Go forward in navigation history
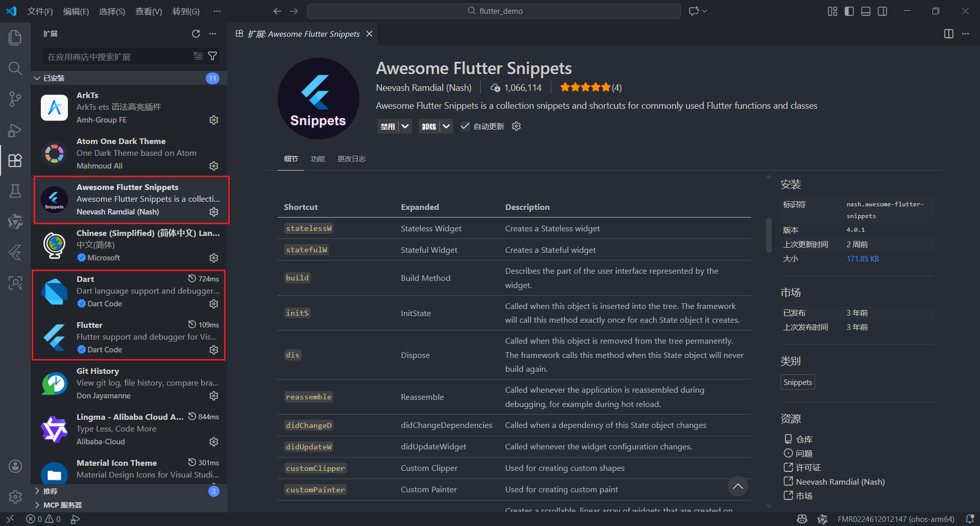This screenshot has width=980, height=526. pos(294,11)
